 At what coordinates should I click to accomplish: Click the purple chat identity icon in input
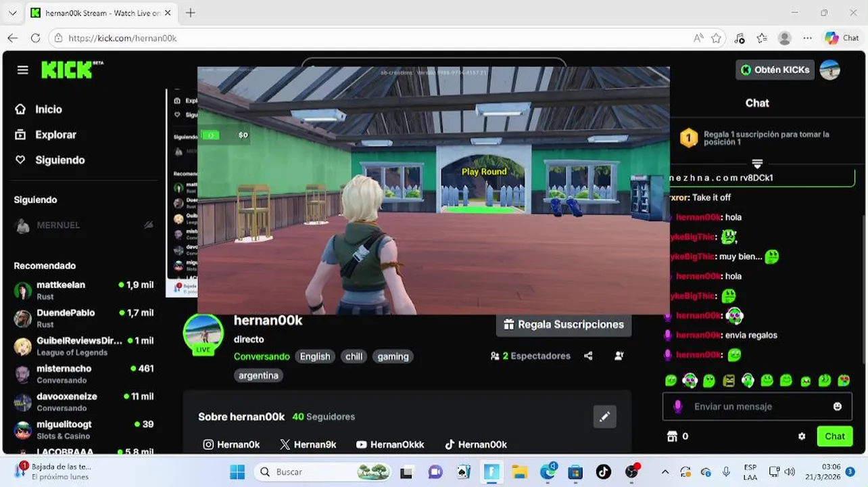[x=677, y=407]
